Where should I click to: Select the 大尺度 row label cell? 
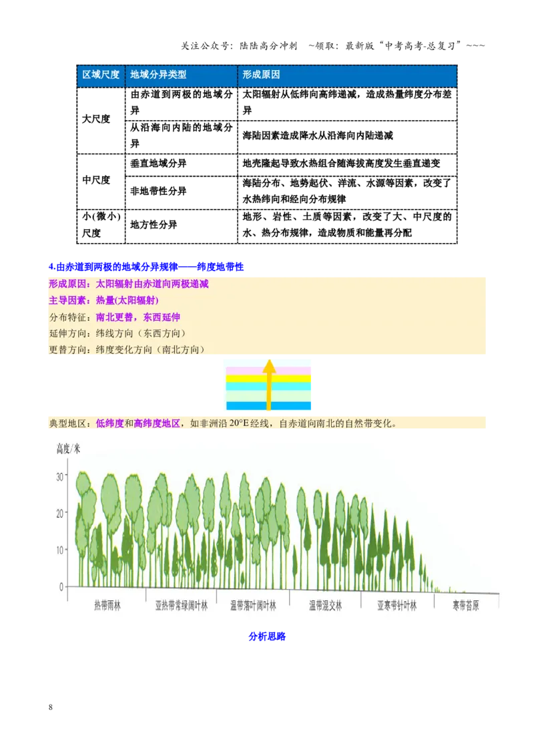(101, 120)
